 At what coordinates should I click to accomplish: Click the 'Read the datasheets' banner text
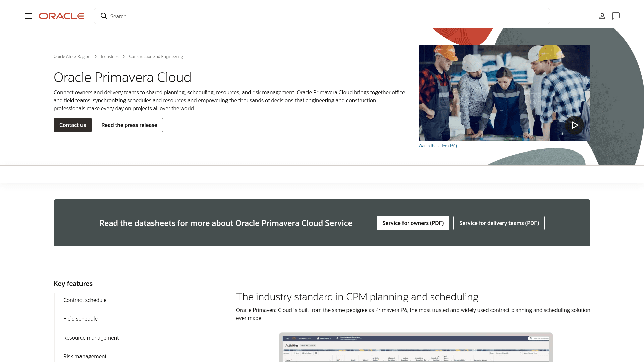point(226,223)
